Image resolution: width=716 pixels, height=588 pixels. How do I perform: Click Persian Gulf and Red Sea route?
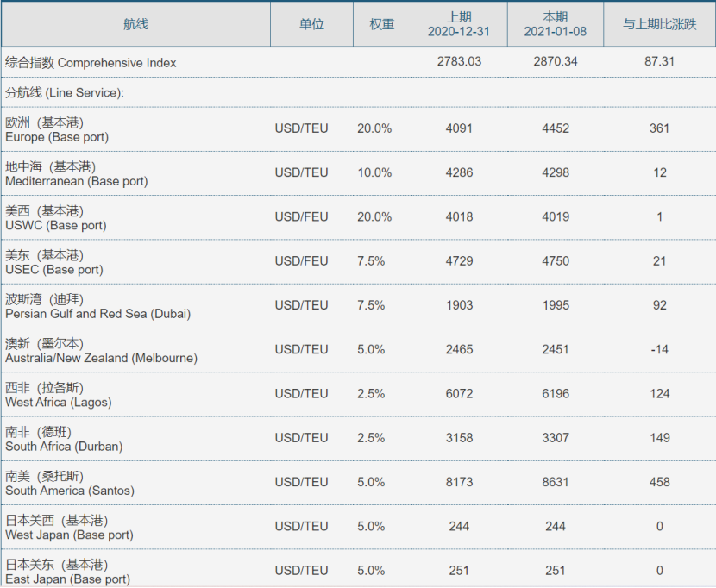pyautogui.click(x=97, y=306)
